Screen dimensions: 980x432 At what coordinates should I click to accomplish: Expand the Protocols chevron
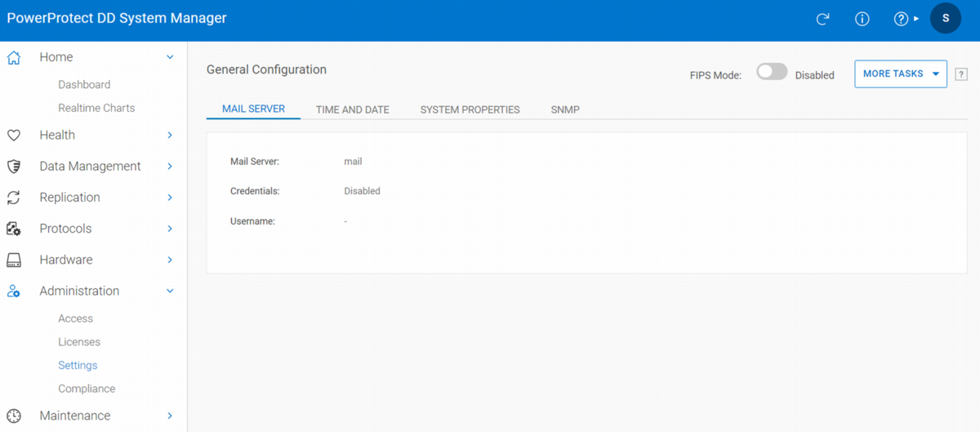(170, 229)
